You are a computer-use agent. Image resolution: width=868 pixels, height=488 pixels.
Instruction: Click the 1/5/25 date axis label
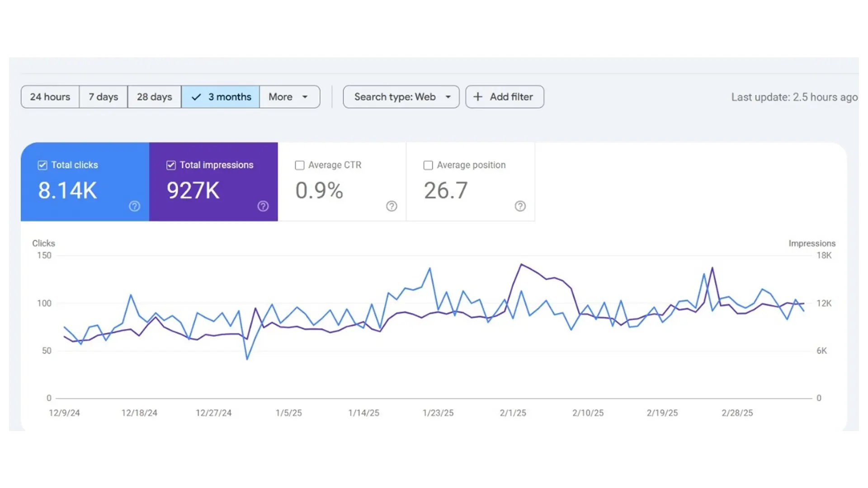point(289,413)
